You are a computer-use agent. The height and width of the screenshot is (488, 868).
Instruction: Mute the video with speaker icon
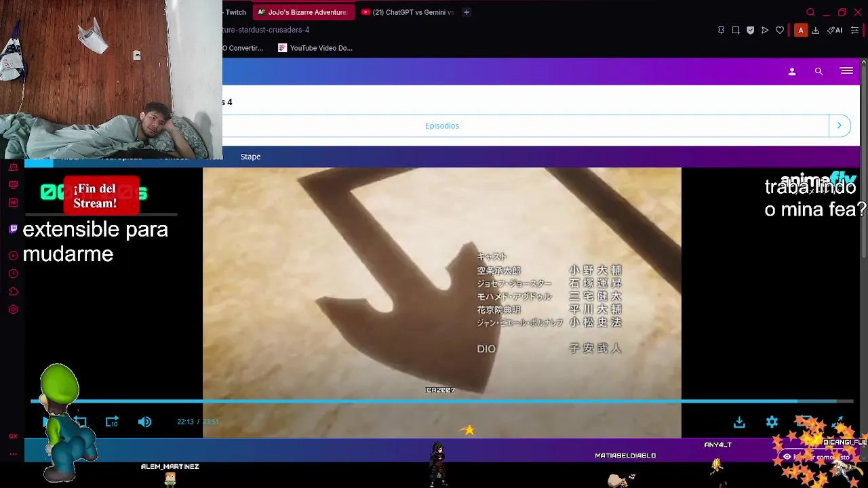tap(144, 422)
